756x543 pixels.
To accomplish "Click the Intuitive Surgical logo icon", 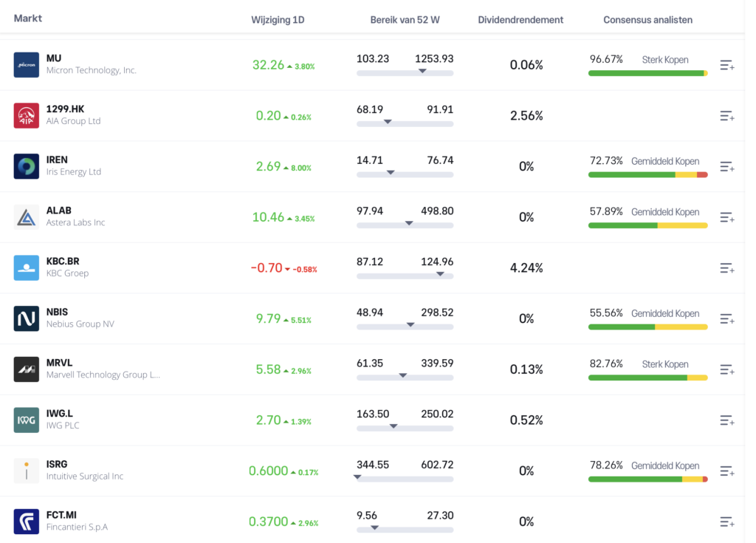I will pyautogui.click(x=27, y=470).
